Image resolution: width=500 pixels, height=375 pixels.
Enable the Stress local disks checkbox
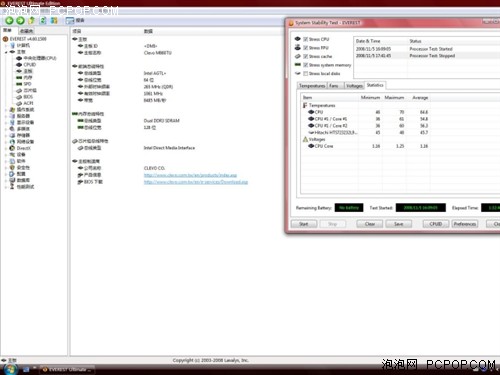305,73
